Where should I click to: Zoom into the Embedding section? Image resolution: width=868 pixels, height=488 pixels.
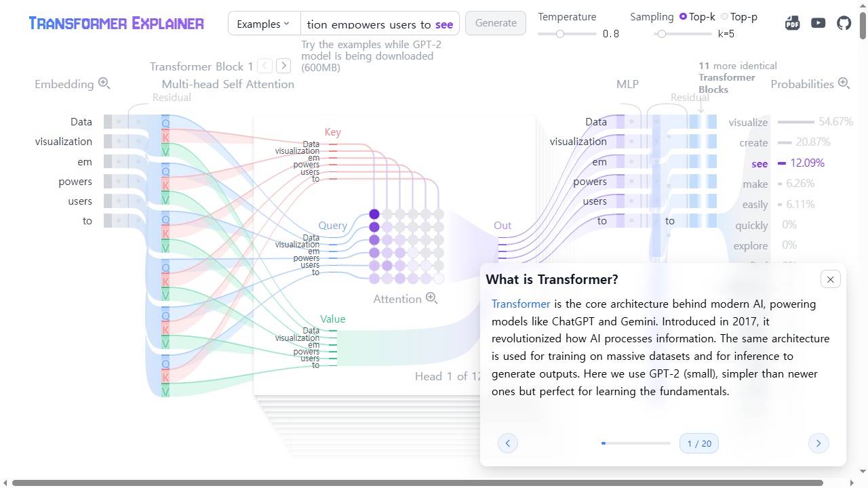(104, 83)
